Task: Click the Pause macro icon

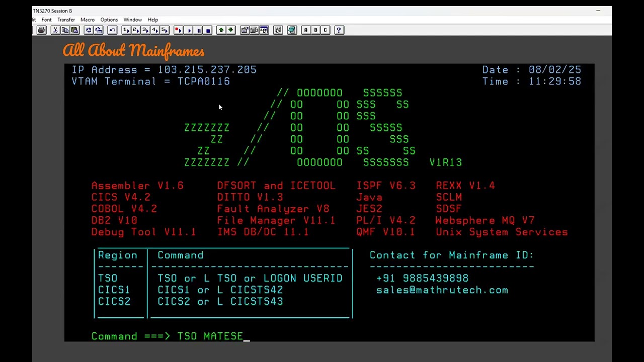Action: coord(198,30)
